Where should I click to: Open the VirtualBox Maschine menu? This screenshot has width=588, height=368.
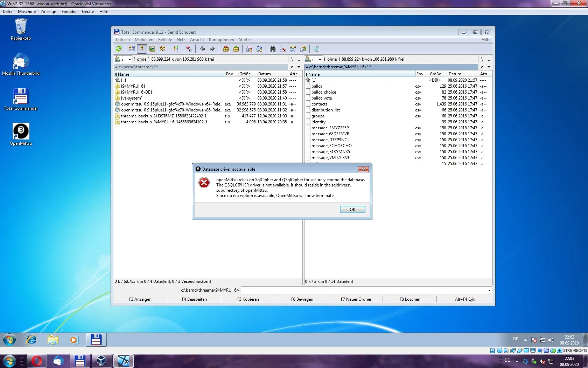coord(27,12)
